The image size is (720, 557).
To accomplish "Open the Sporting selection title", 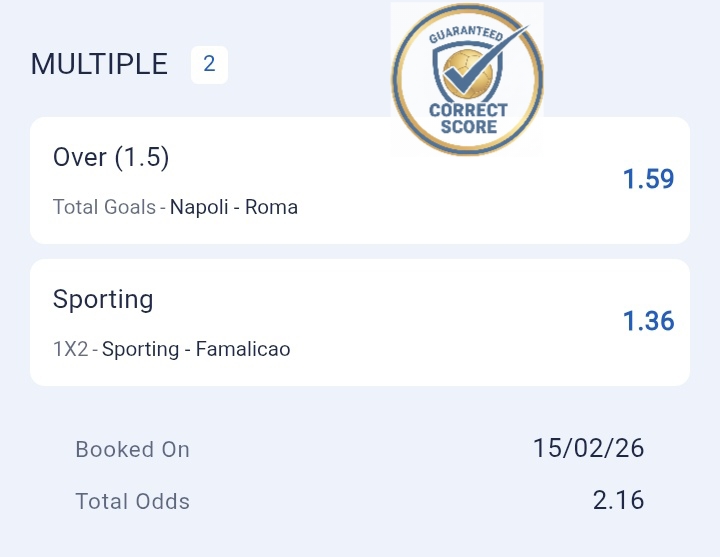I will pos(103,299).
